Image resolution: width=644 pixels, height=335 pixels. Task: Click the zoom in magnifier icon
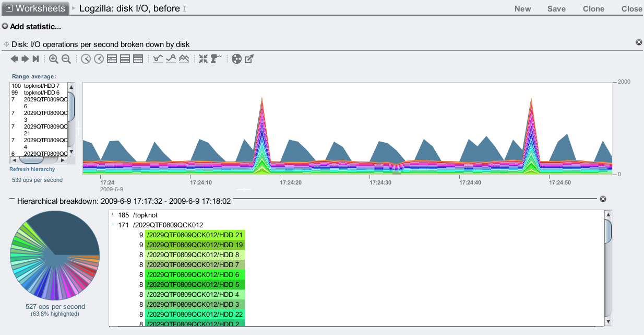(53, 59)
